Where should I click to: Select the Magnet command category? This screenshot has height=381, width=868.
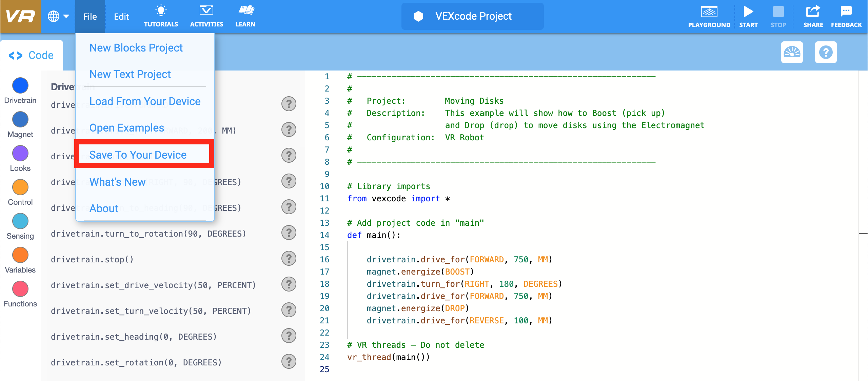pos(20,119)
